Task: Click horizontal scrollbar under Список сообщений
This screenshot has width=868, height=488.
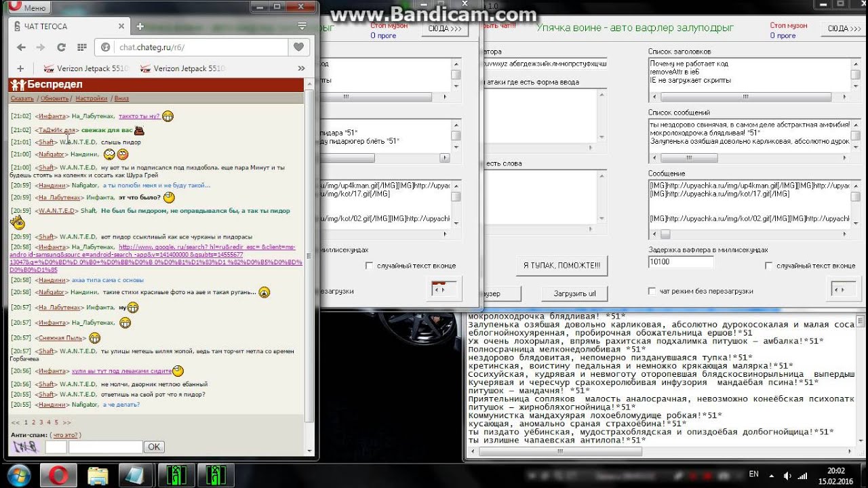Action: 749,158
